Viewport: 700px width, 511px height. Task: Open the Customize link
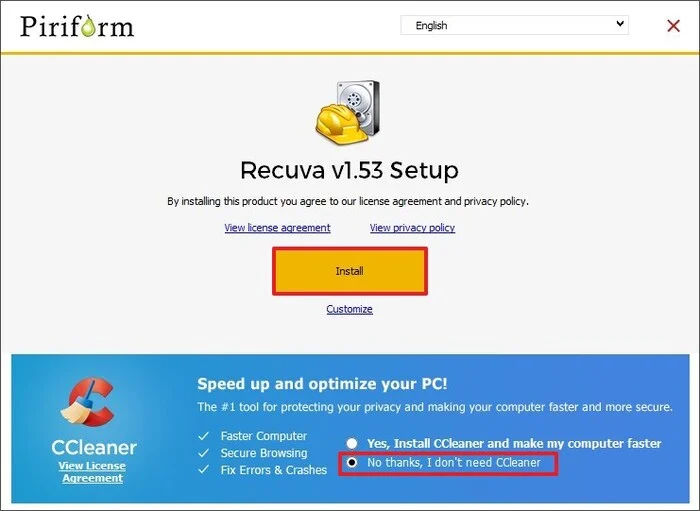pos(349,309)
